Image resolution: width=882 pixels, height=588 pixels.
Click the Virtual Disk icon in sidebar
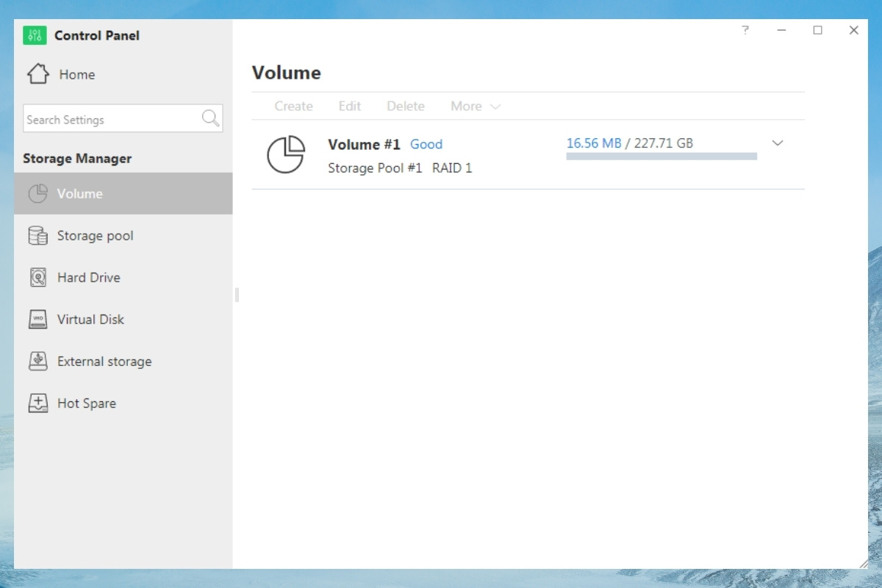37,320
